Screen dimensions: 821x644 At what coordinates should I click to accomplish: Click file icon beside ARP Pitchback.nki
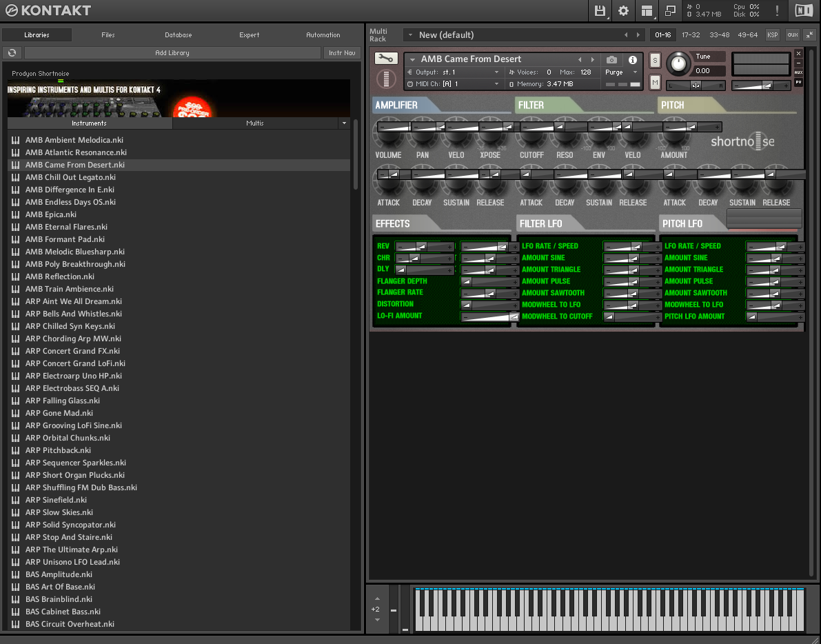(16, 450)
